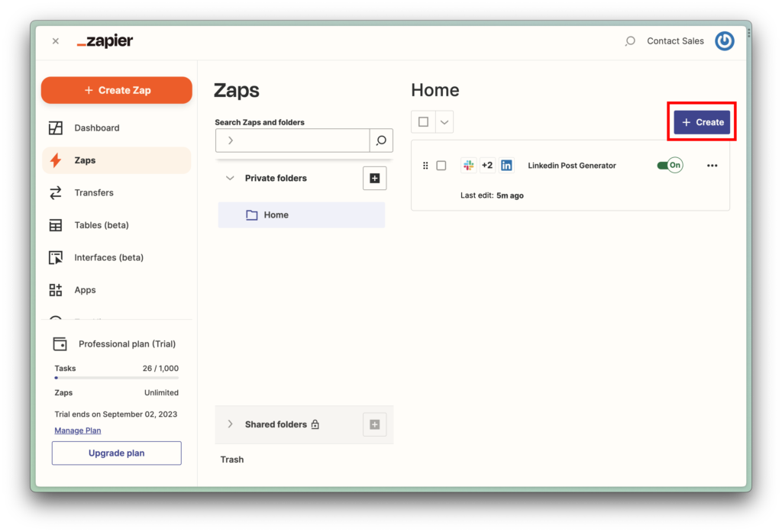Close the sidebar with the X icon
This screenshot has height=532, width=782.
coord(55,41)
